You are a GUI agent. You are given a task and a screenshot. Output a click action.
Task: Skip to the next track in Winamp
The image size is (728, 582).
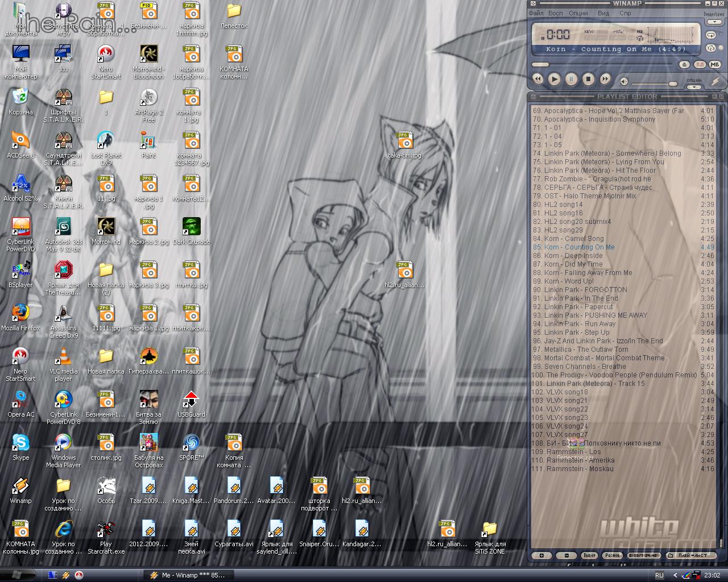(605, 80)
